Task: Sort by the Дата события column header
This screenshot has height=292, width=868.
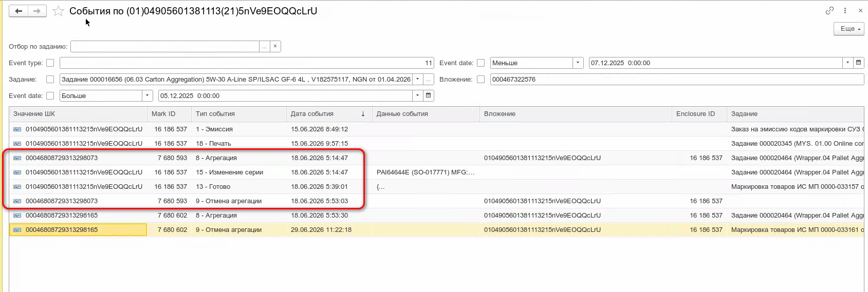Action: click(x=329, y=114)
